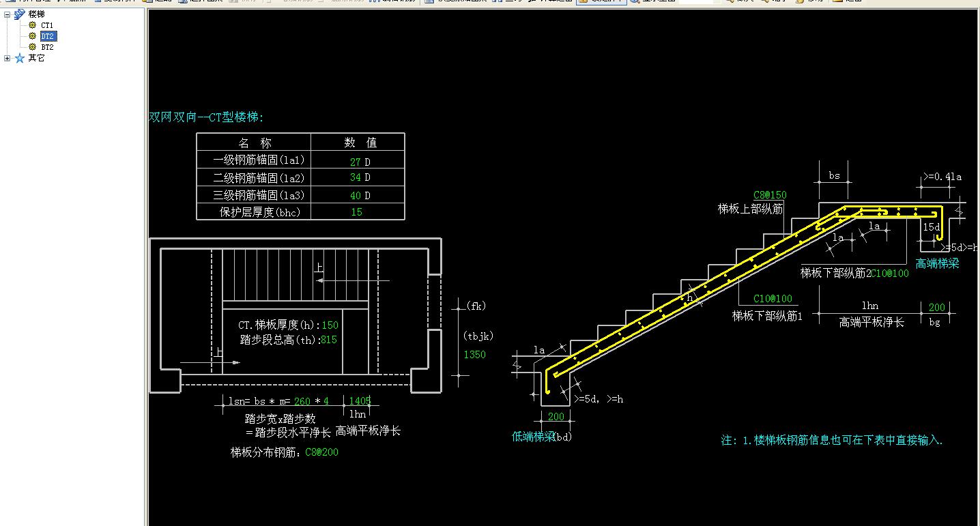Click the cover thickness value 15

tap(356, 212)
